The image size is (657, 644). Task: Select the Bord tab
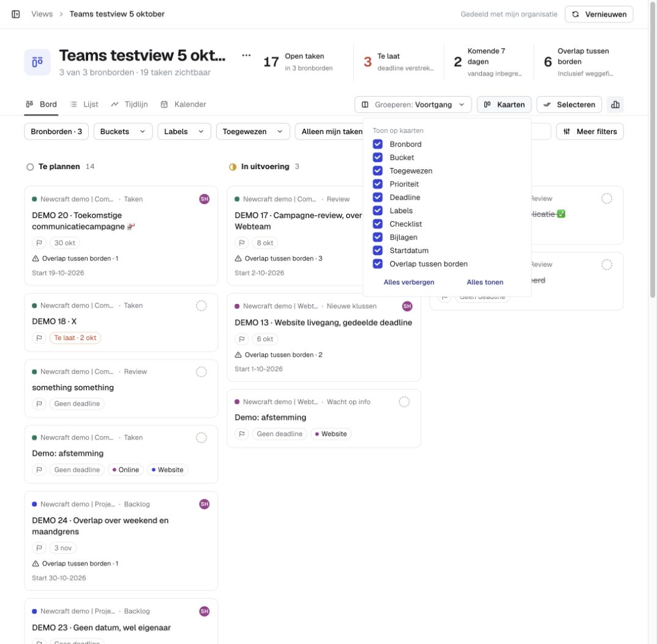coord(42,104)
